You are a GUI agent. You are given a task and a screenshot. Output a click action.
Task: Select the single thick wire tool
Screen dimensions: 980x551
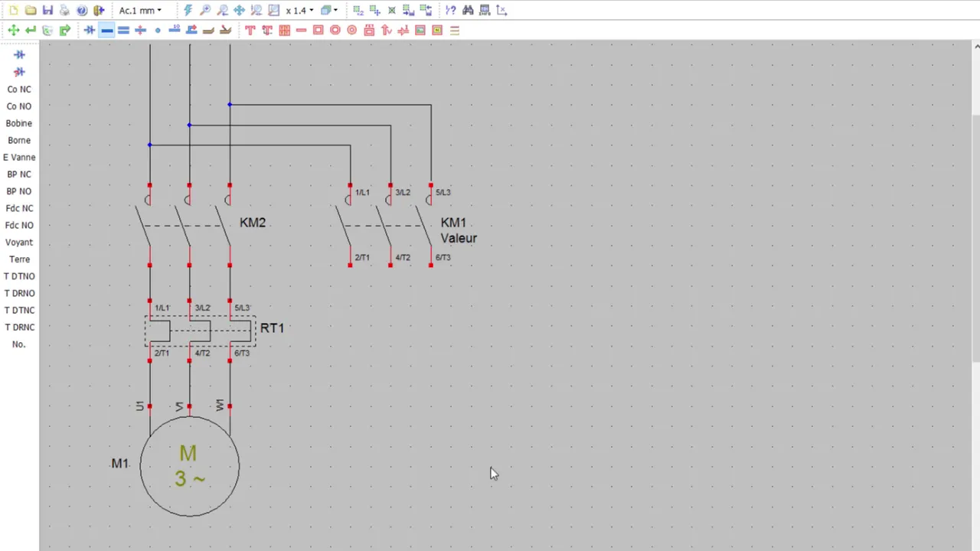tap(106, 30)
